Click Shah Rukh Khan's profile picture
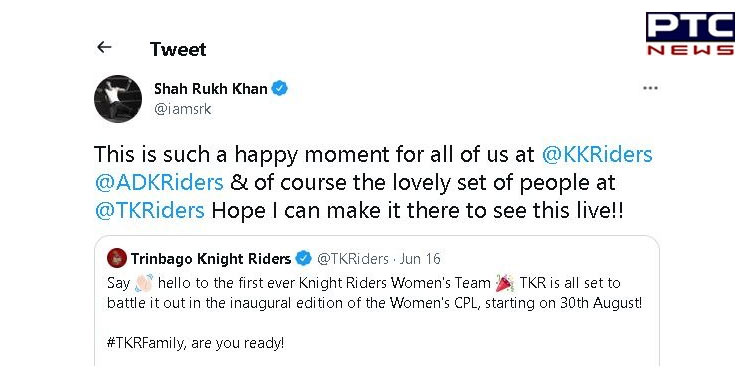Viewport: 750px width, 390px height. [118, 99]
